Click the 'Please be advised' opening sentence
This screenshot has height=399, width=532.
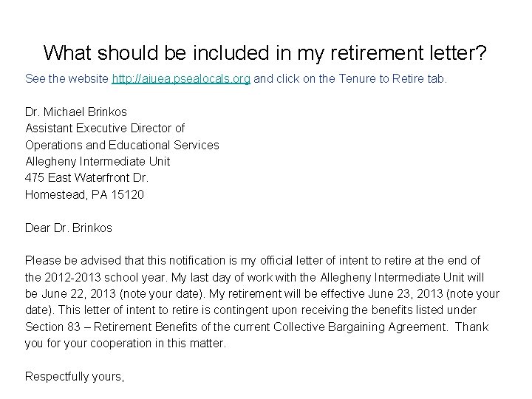[72, 260]
